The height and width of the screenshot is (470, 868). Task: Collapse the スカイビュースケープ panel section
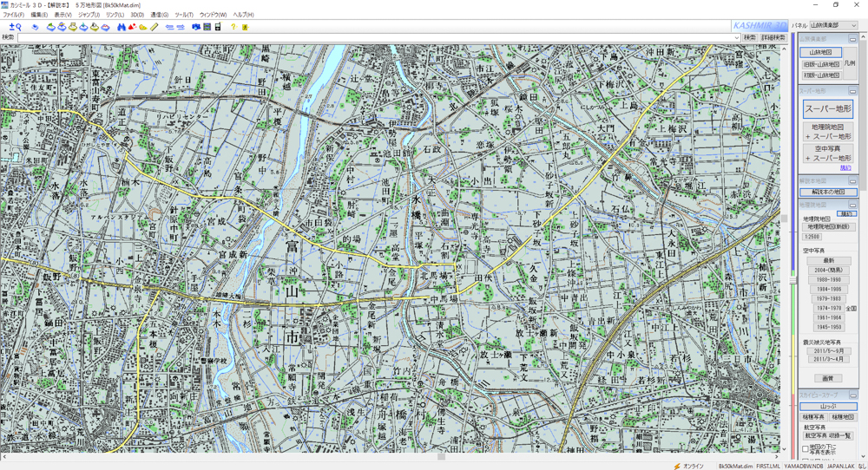pyautogui.click(x=852, y=395)
